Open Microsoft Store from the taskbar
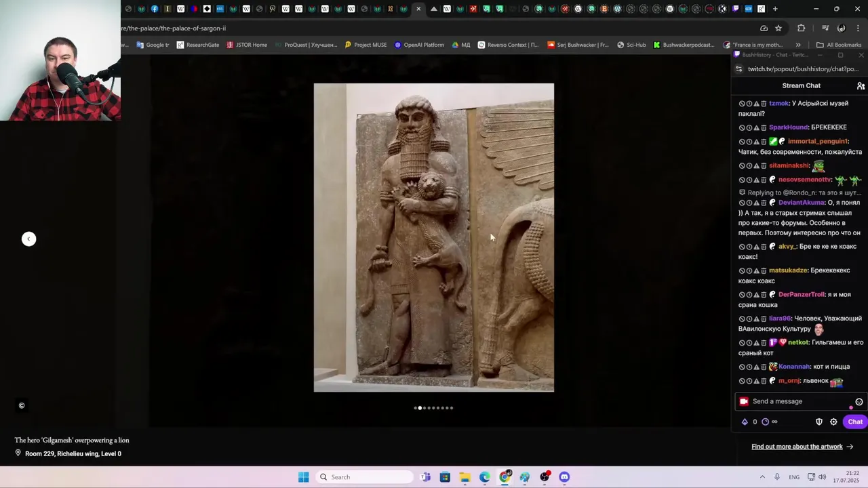The height and width of the screenshot is (488, 868). [445, 477]
